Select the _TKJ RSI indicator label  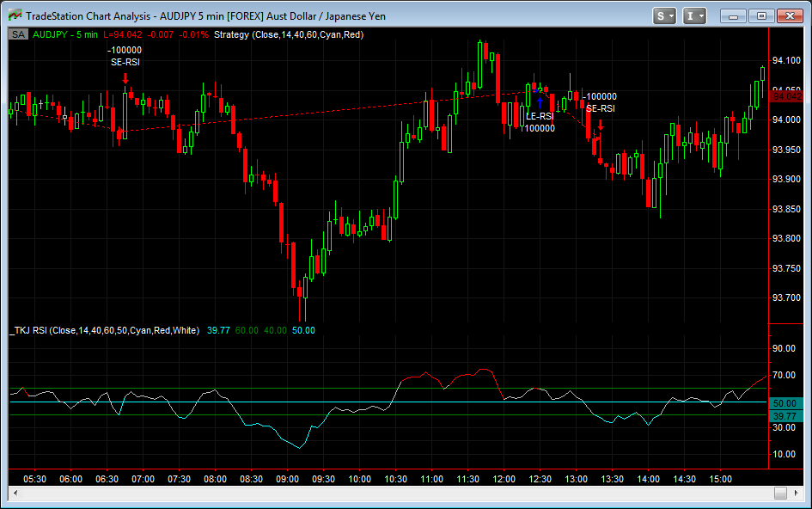click(x=105, y=330)
